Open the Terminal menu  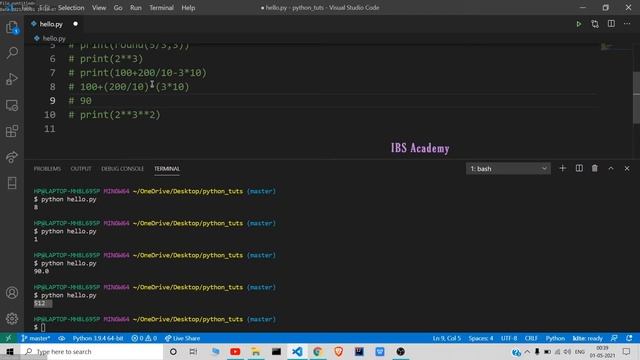161,8
